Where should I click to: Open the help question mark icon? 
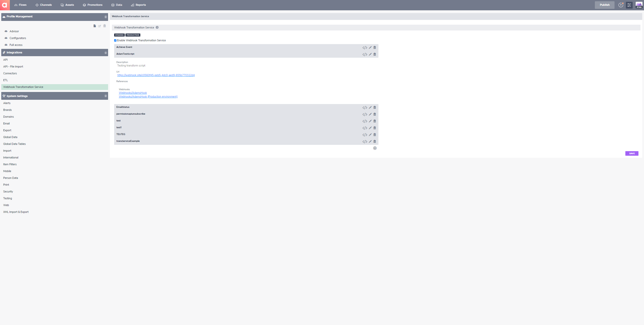pos(621,5)
